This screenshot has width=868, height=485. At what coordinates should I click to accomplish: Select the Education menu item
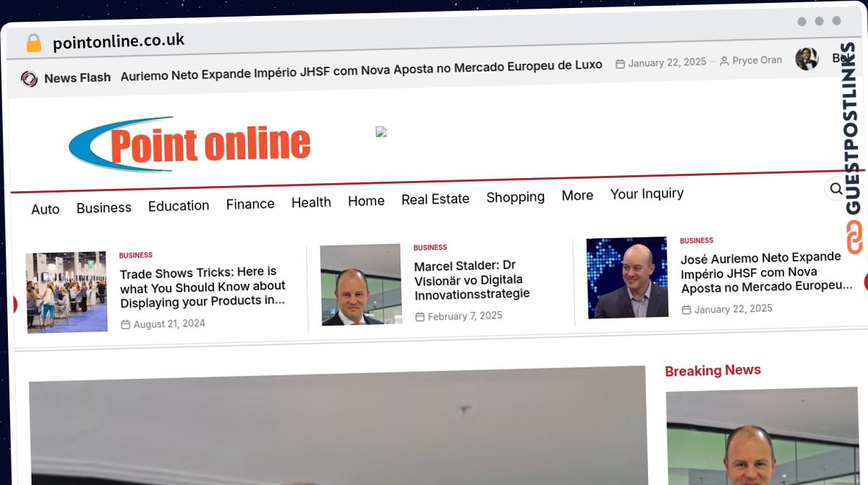179,206
